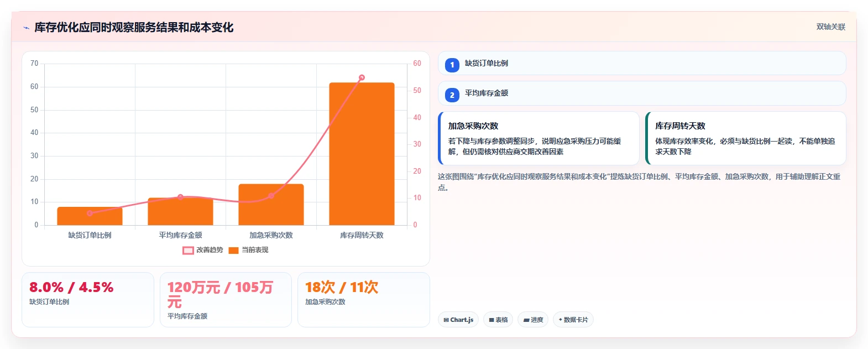Click the 双轴关联 label in the header
The width and height of the screenshot is (868, 349).
pos(830,27)
